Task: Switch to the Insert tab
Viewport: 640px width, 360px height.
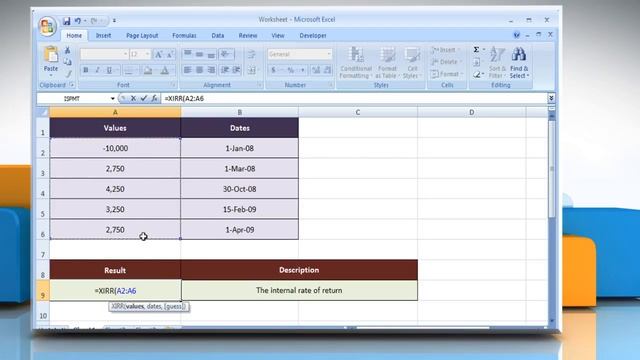Action: click(103, 36)
